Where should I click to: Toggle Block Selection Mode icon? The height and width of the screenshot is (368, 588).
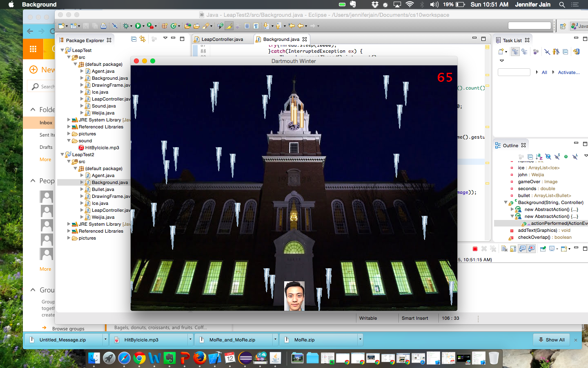247,26
